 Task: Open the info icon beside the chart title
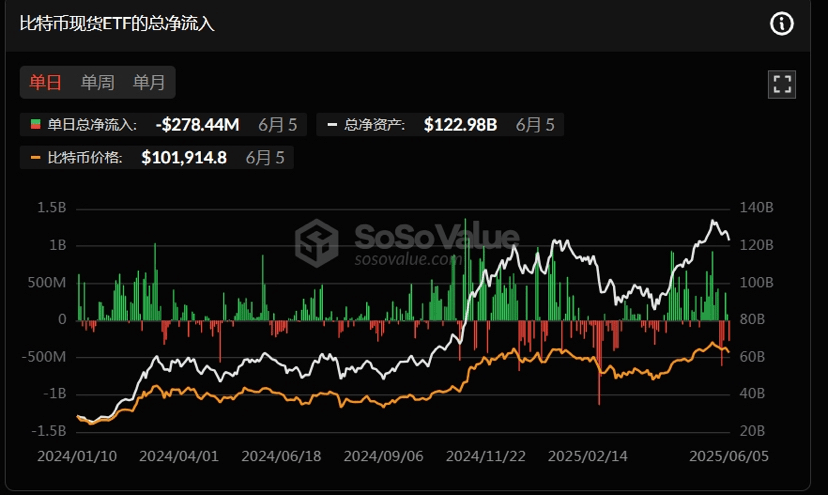pyautogui.click(x=782, y=24)
